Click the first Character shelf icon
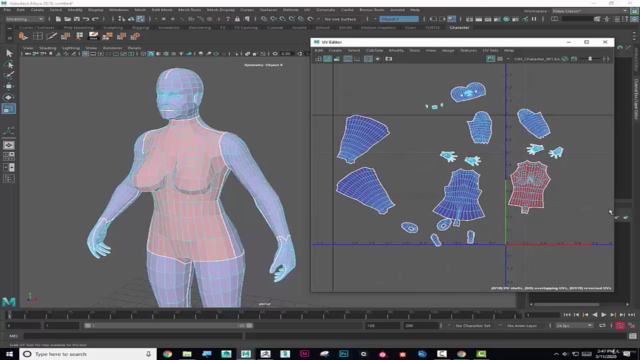Screen dimensions: 640x360 23,36
